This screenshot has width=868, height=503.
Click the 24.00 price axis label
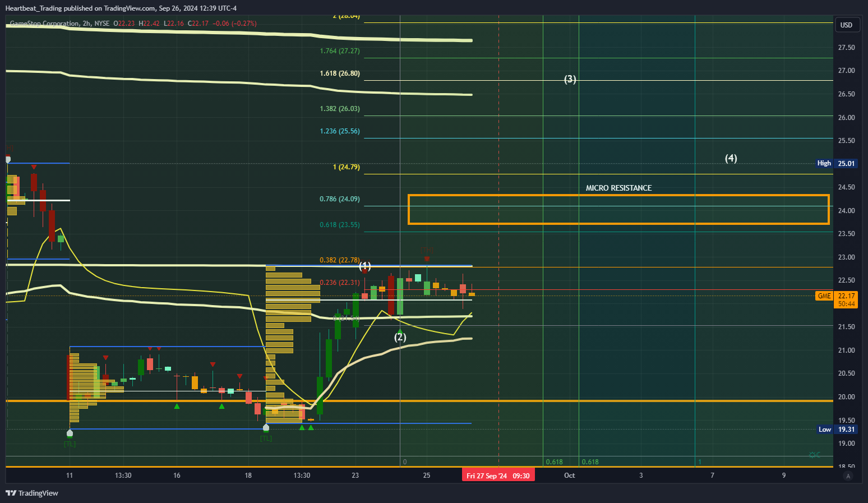847,211
